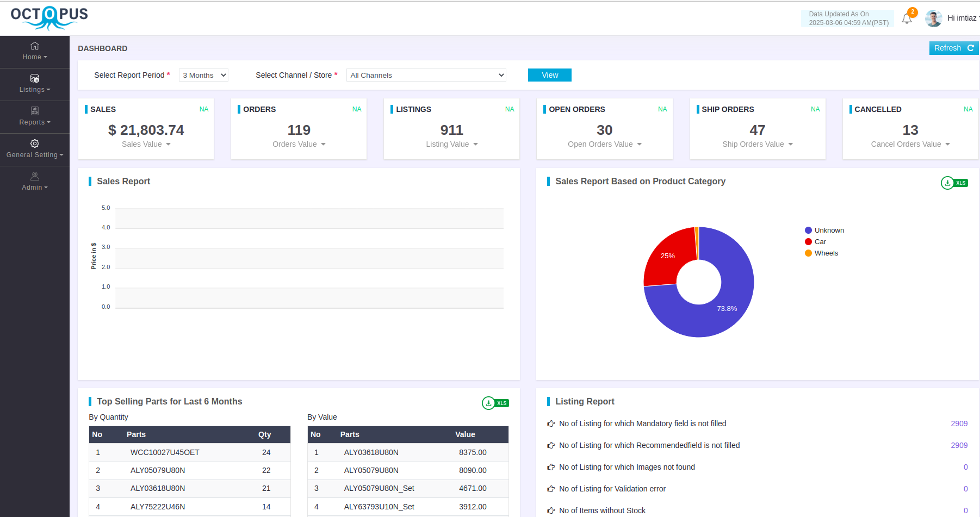Toggle Car category in pie legend
Image resolution: width=980 pixels, height=517 pixels.
click(x=815, y=242)
